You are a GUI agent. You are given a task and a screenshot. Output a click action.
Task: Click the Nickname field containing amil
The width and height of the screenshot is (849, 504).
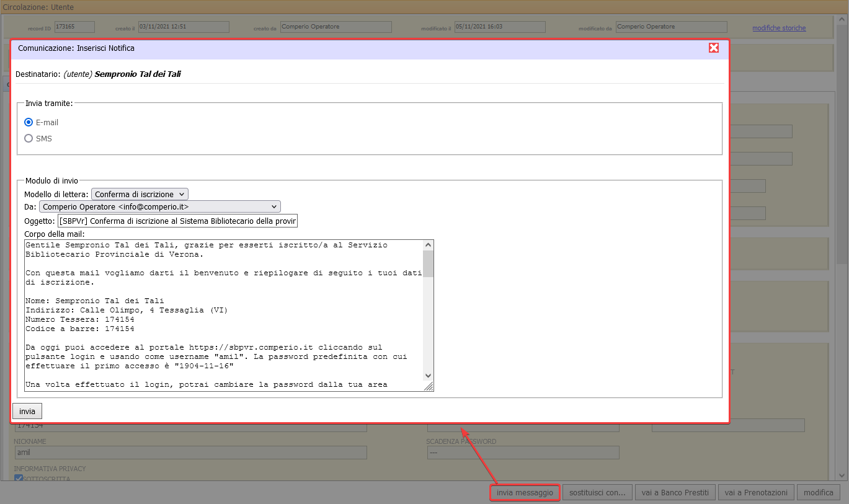tap(190, 453)
